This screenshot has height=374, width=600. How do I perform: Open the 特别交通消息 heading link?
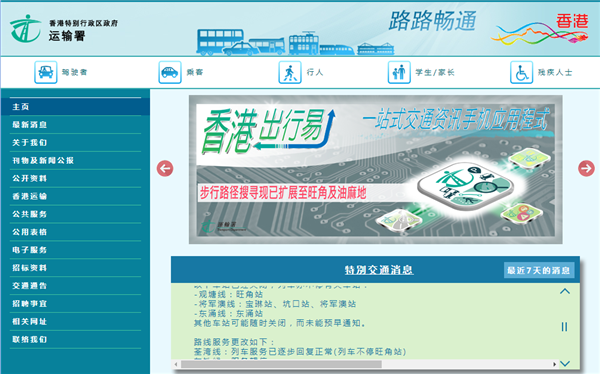tap(379, 270)
